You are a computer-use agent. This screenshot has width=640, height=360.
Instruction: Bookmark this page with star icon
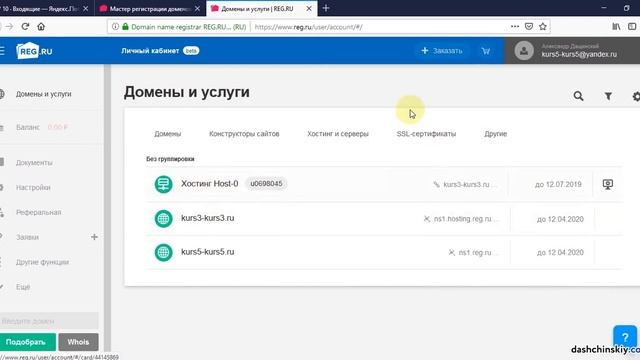click(542, 27)
